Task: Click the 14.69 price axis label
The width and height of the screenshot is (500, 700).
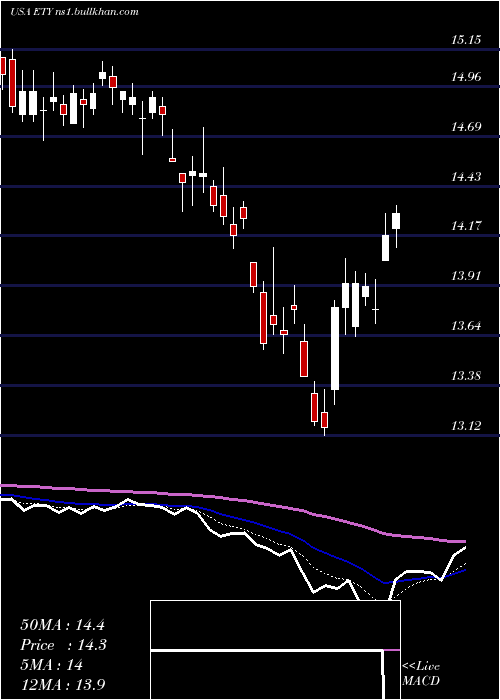Action: coord(466,127)
